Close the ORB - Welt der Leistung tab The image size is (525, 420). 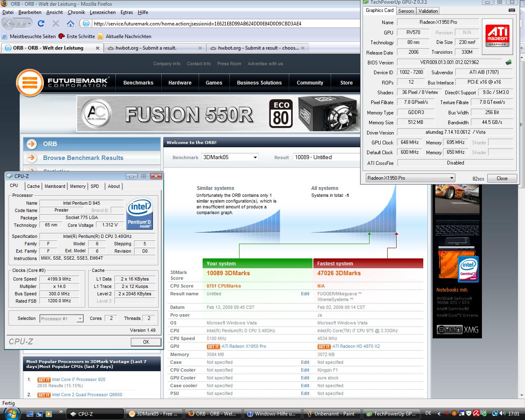(x=98, y=48)
